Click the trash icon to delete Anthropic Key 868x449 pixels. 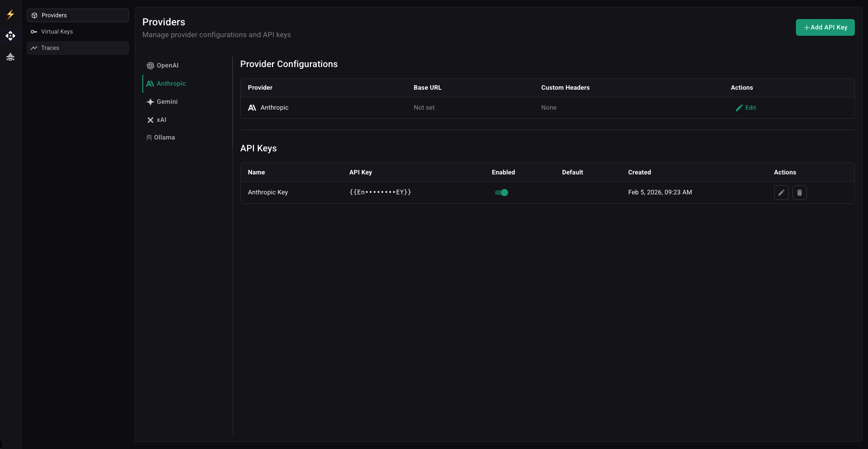pos(799,193)
